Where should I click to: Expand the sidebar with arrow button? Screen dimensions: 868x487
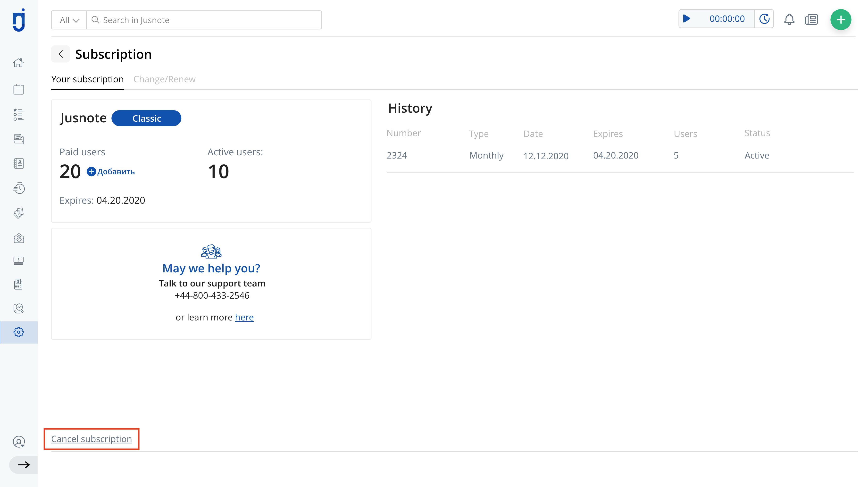pyautogui.click(x=24, y=465)
